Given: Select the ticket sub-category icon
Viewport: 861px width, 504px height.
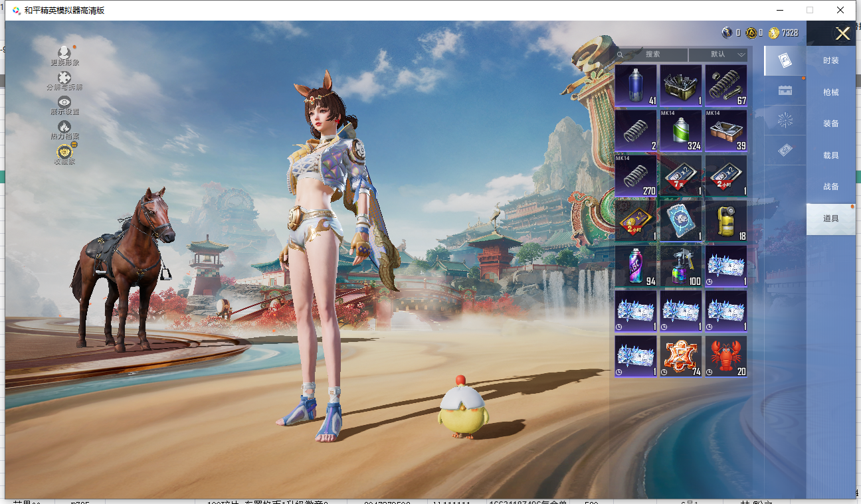Looking at the screenshot, I should pyautogui.click(x=785, y=151).
